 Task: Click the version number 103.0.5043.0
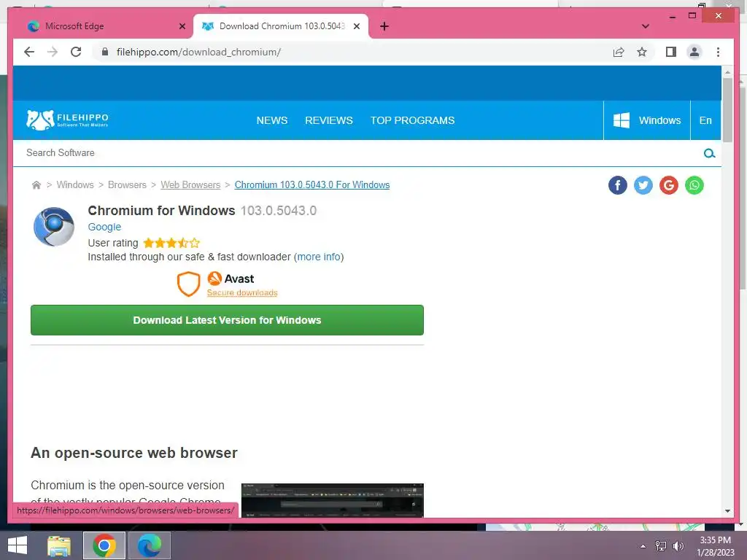tap(279, 211)
